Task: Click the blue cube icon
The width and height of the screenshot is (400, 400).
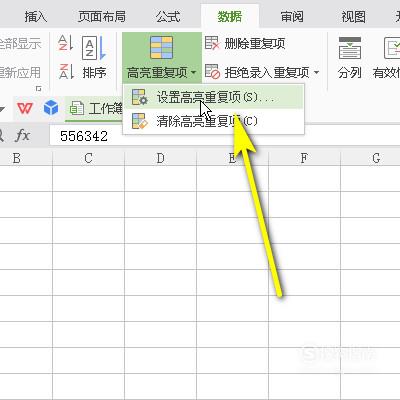Action: pos(51,108)
